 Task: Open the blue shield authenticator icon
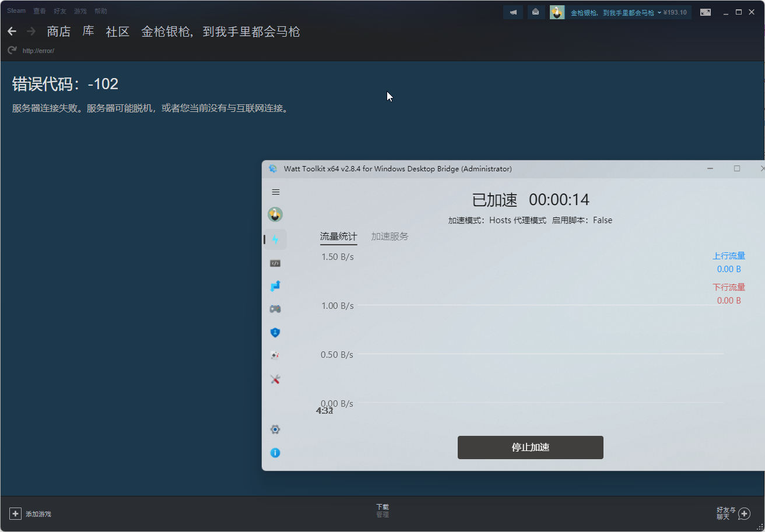275,332
